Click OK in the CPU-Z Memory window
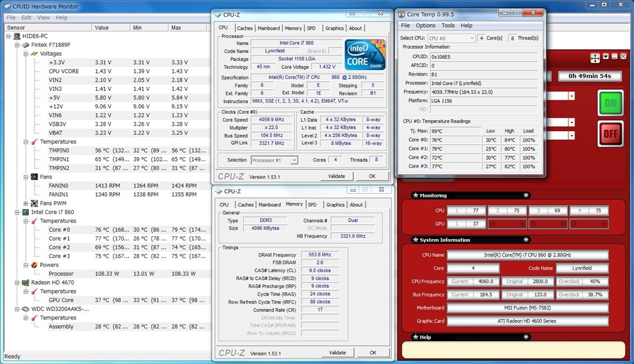The height and width of the screenshot is (364, 634). [373, 353]
